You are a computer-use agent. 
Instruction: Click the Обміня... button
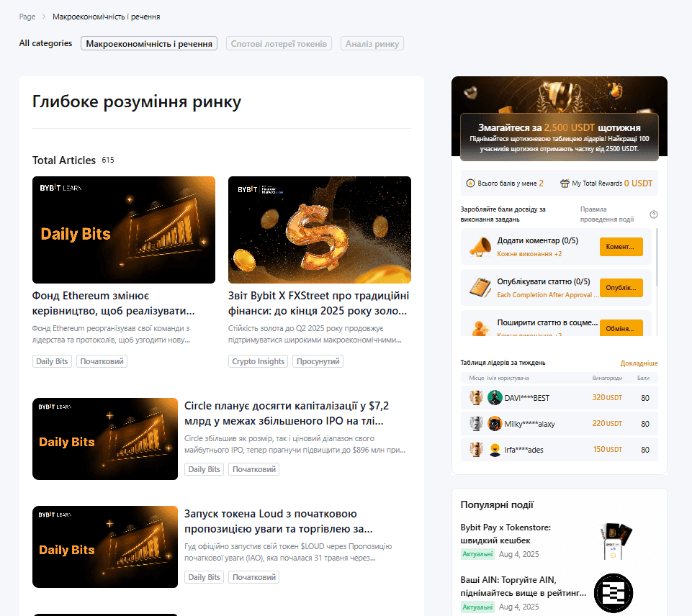[x=621, y=327]
